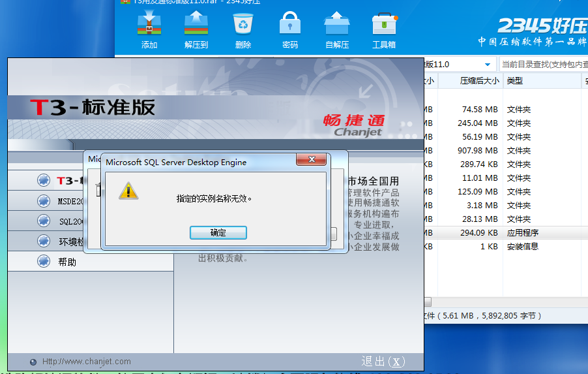Screen dimensions: 588x374
Task: Select the row with size 907.98 MB
Action: (x=506, y=151)
